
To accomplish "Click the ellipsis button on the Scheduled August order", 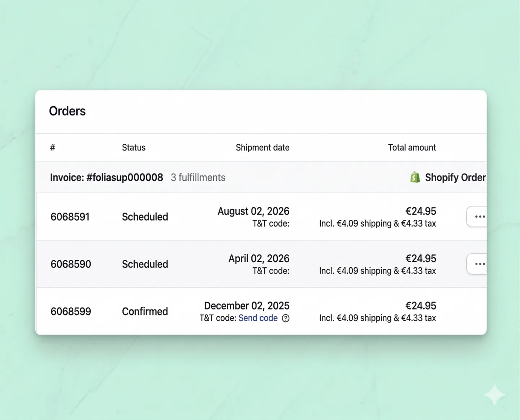I will 480,216.
